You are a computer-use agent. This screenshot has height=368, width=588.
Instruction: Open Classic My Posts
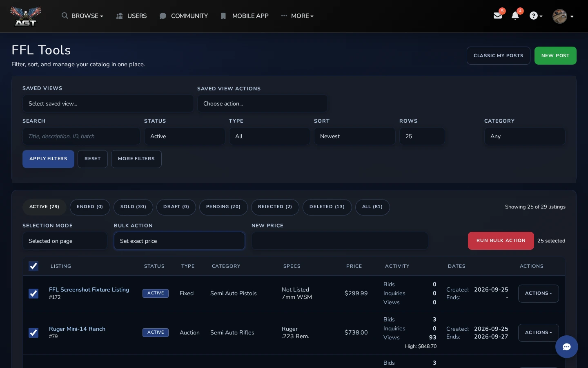click(x=499, y=56)
